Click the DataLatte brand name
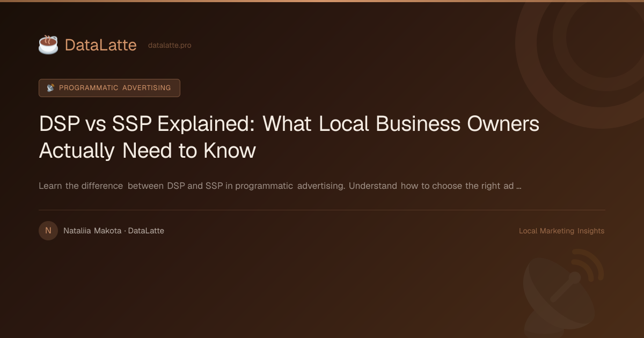644x338 pixels. pos(100,45)
